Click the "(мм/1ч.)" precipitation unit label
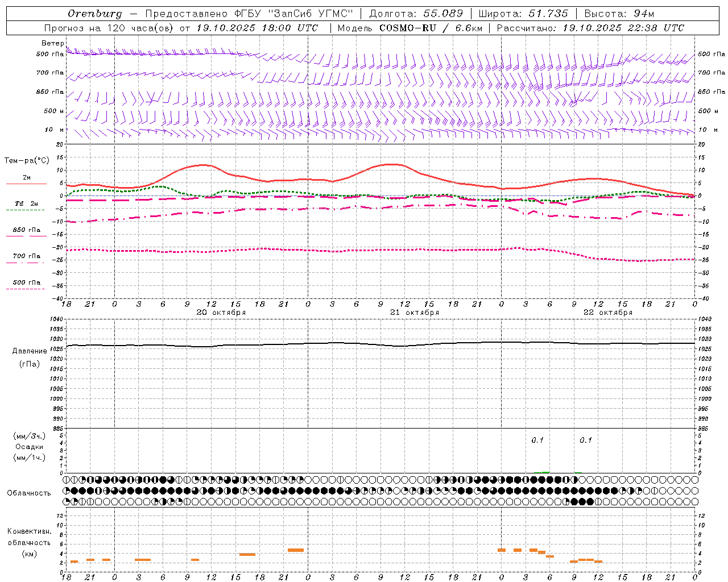The width and height of the screenshot is (728, 582). tap(30, 458)
